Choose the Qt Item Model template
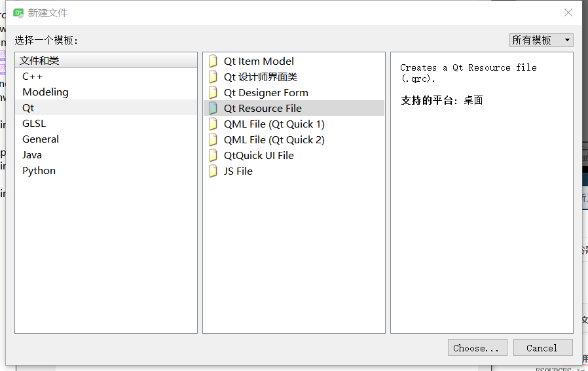588x371 pixels. pyautogui.click(x=294, y=61)
